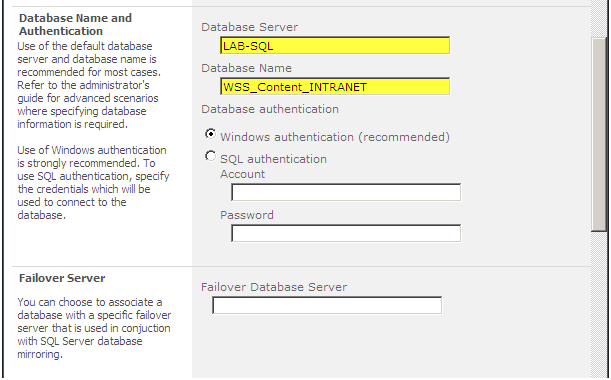Click the 'Password' label text
The width and height of the screenshot is (611, 380).
point(247,215)
